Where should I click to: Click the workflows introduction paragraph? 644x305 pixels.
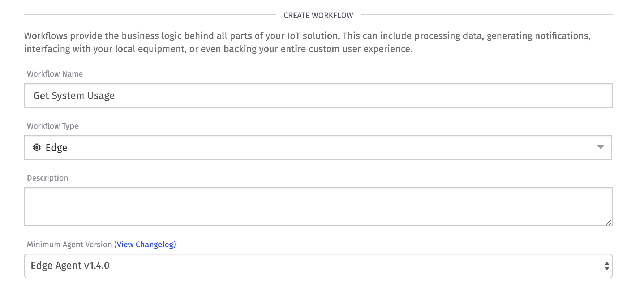click(307, 42)
